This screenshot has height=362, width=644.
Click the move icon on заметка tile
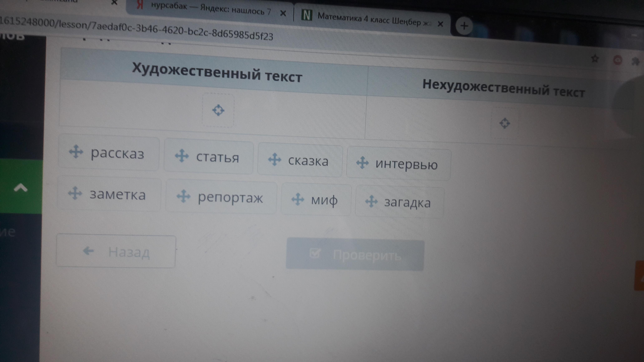(75, 193)
